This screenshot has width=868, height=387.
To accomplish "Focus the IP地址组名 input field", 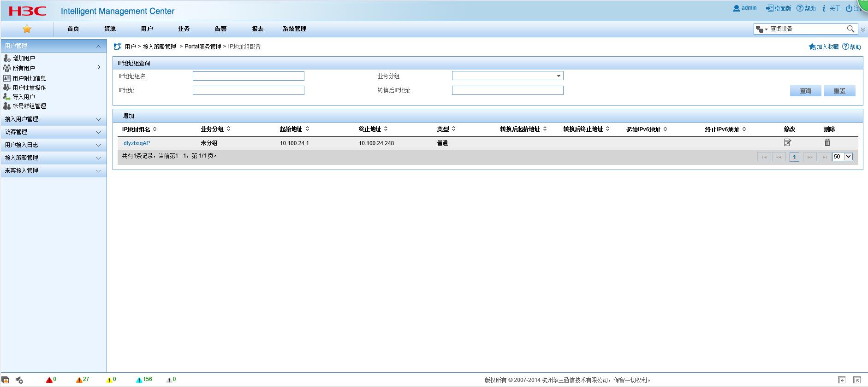I will click(x=249, y=76).
